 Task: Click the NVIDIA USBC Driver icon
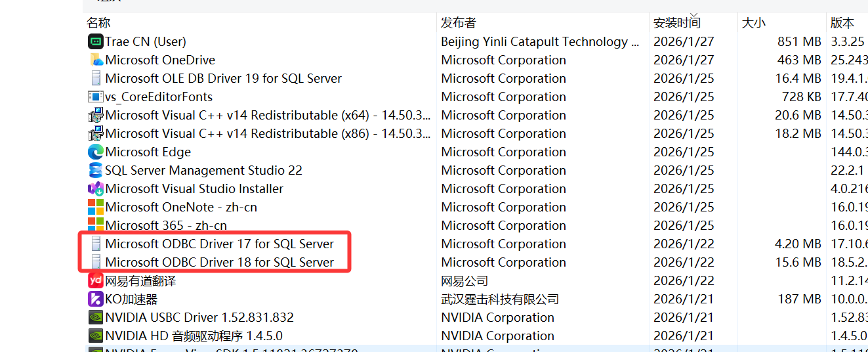[96, 317]
